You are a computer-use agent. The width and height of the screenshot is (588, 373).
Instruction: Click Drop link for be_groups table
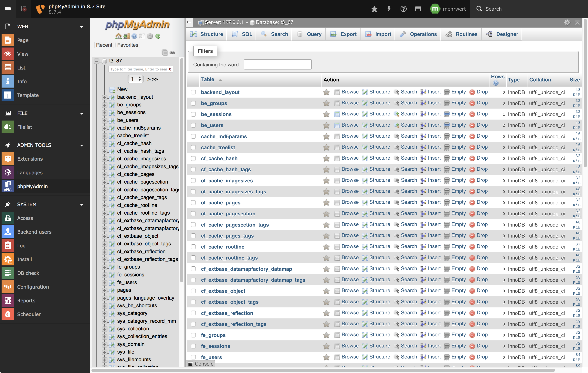coord(482,103)
